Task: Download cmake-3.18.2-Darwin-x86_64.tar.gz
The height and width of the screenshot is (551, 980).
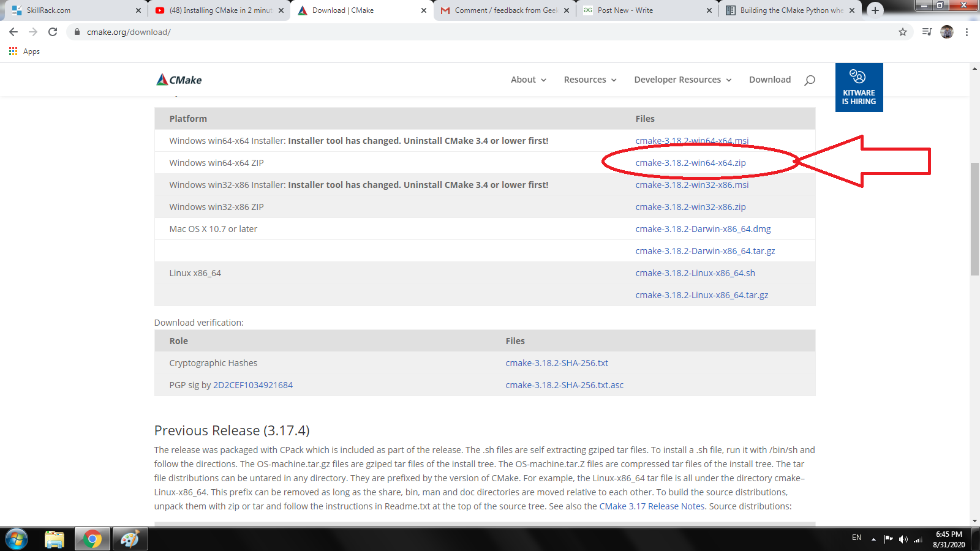Action: 706,251
